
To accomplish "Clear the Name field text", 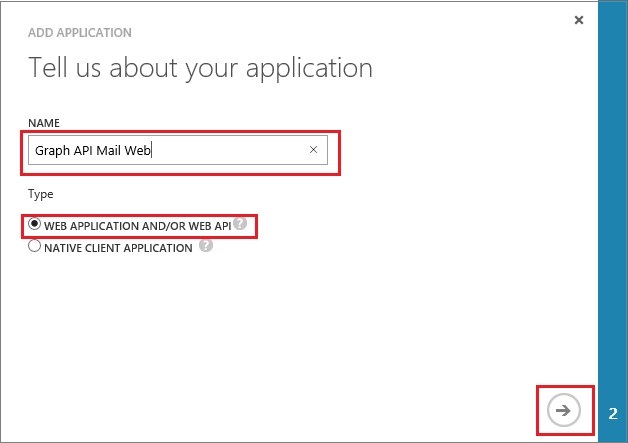I will tap(313, 150).
